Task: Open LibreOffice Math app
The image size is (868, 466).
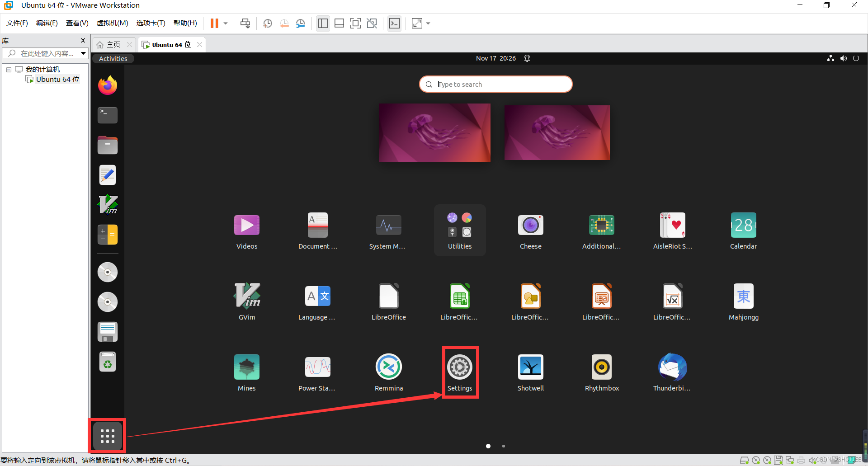Action: [673, 301]
